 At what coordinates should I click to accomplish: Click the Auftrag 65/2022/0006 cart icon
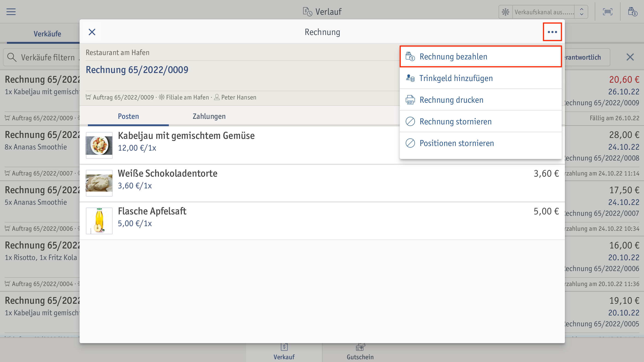point(8,229)
